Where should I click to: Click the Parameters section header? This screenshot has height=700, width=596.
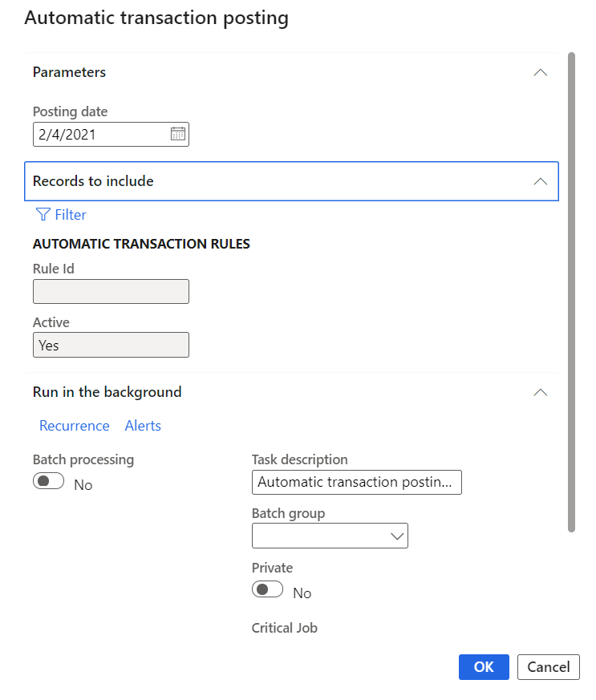pos(70,72)
